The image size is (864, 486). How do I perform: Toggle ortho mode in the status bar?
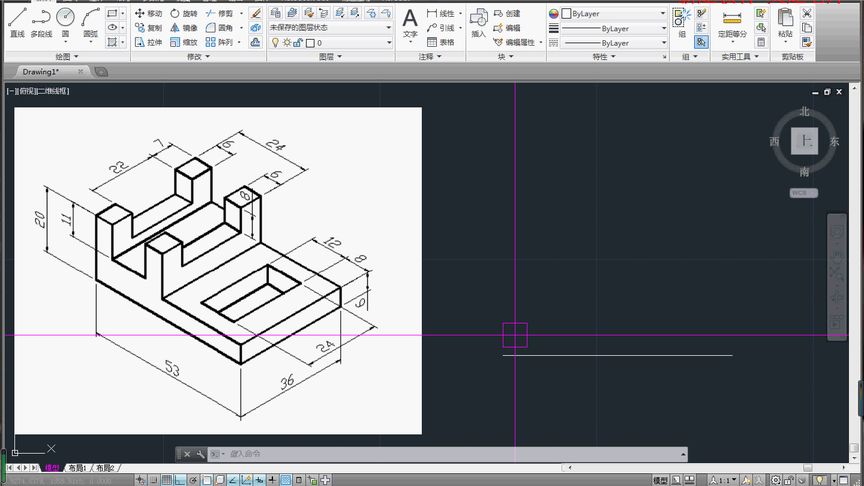pyautogui.click(x=180, y=480)
